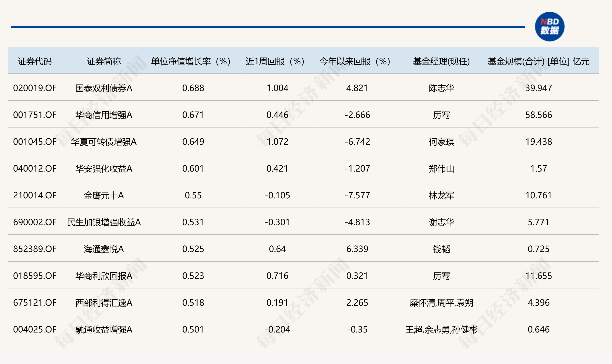
Task: Click the year return -7.577
Action: [x=357, y=195]
